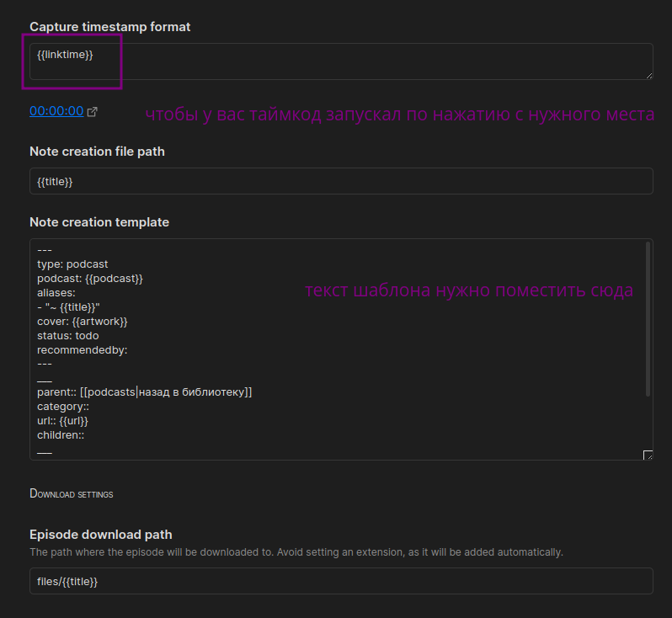Click resize handle of Capture timestamp format box
Viewport: 672px width, 618px height.
coord(649,76)
